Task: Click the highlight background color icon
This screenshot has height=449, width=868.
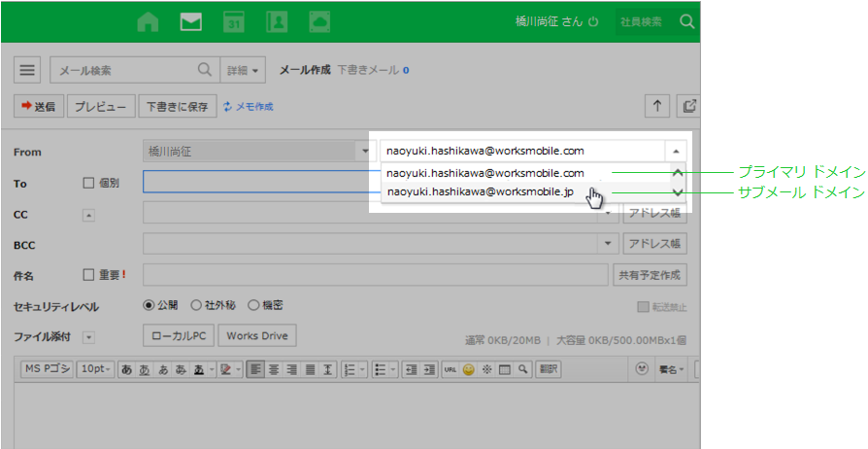Action: tap(225, 369)
